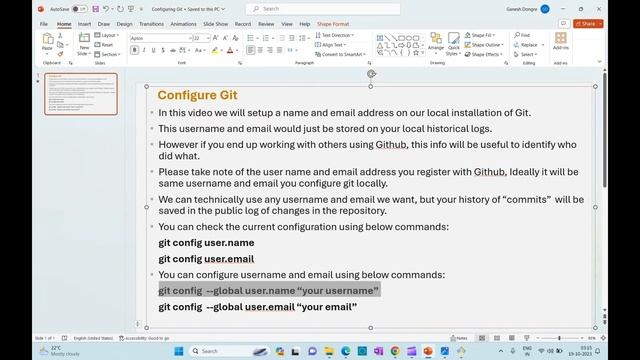Open the Change Case dropdown

coord(200,50)
